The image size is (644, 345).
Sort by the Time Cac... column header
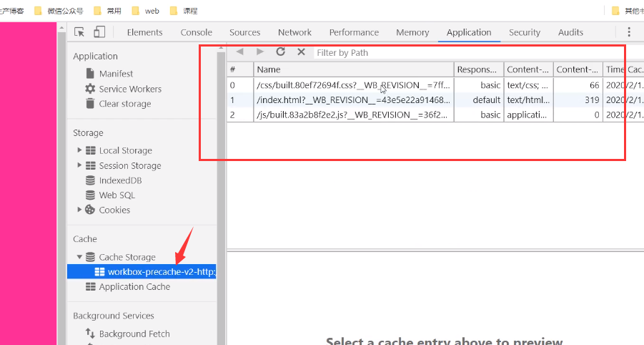(x=623, y=69)
